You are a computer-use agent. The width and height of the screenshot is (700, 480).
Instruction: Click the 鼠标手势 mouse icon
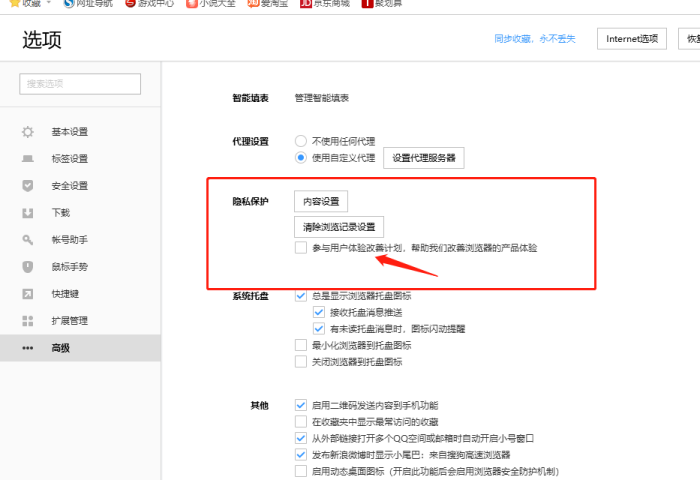coord(28,267)
